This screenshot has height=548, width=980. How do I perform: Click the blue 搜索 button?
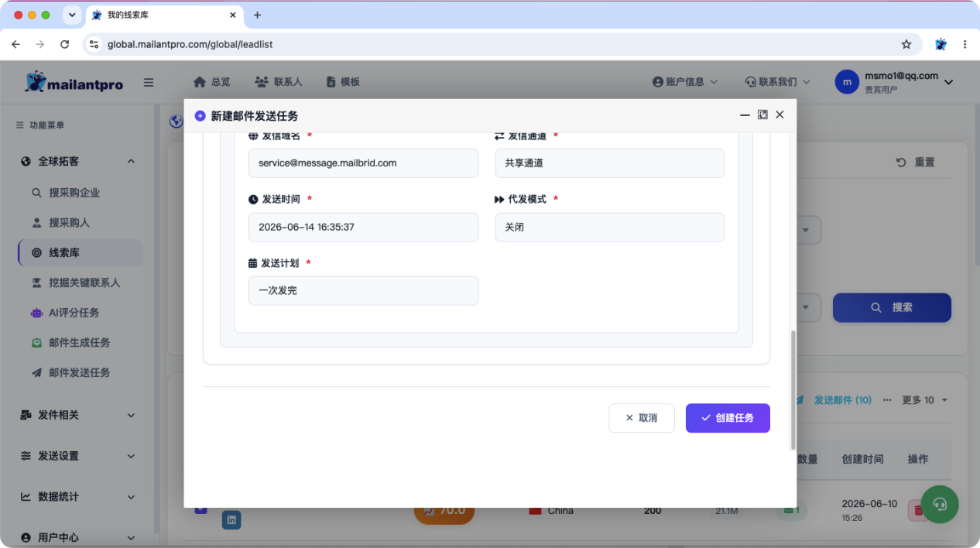[x=892, y=307]
